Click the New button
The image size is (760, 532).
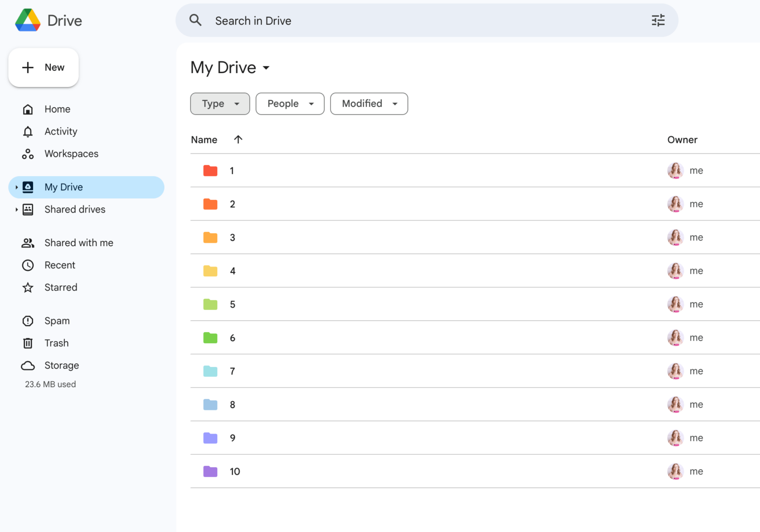(x=44, y=67)
